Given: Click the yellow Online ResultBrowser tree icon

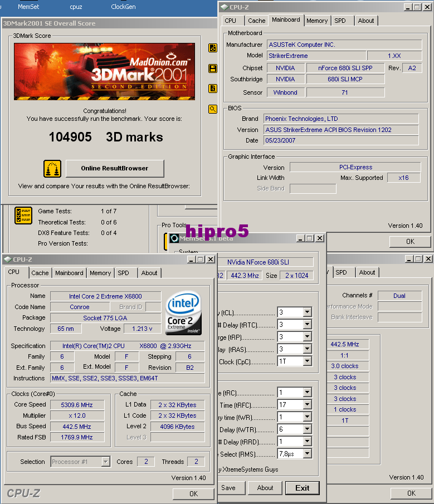Looking at the screenshot, I should pos(52,169).
